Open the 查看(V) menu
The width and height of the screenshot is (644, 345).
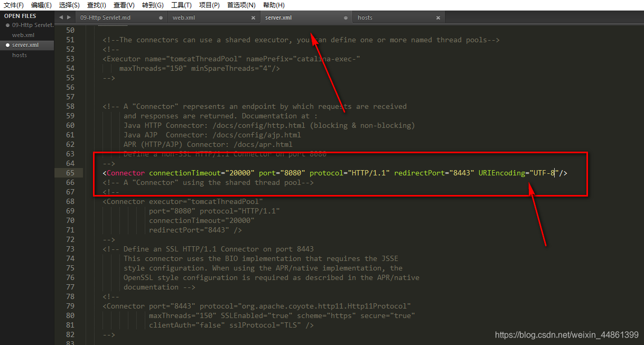point(124,5)
